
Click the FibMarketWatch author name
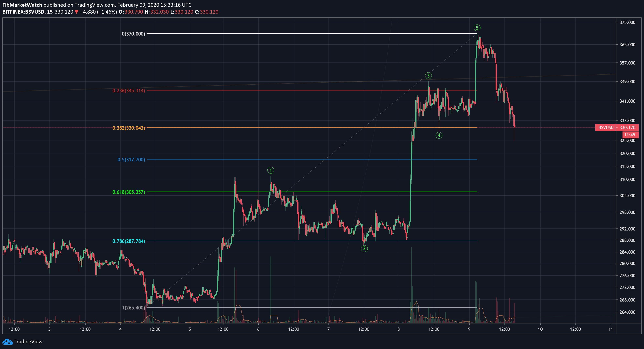[22, 5]
